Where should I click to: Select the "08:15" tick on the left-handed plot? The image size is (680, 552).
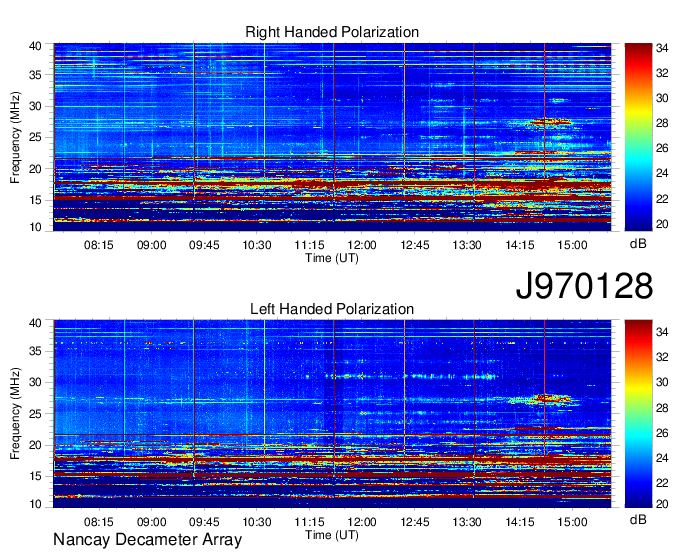pos(99,522)
